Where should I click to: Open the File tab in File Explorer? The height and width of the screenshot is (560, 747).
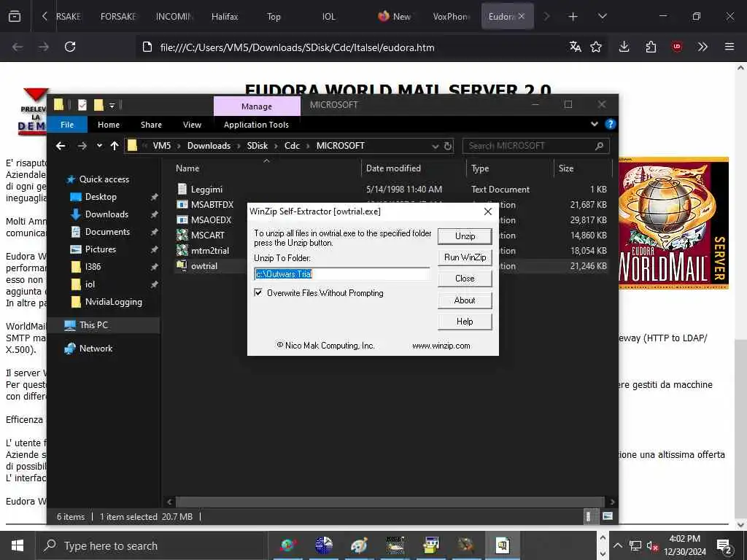pos(67,125)
